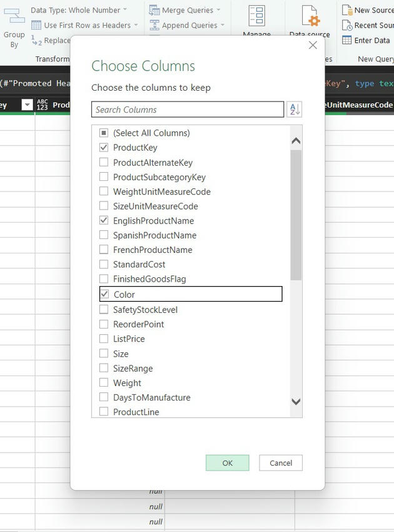The image size is (394, 532).
Task: Open the column filter dropdown in header
Action: (27, 105)
